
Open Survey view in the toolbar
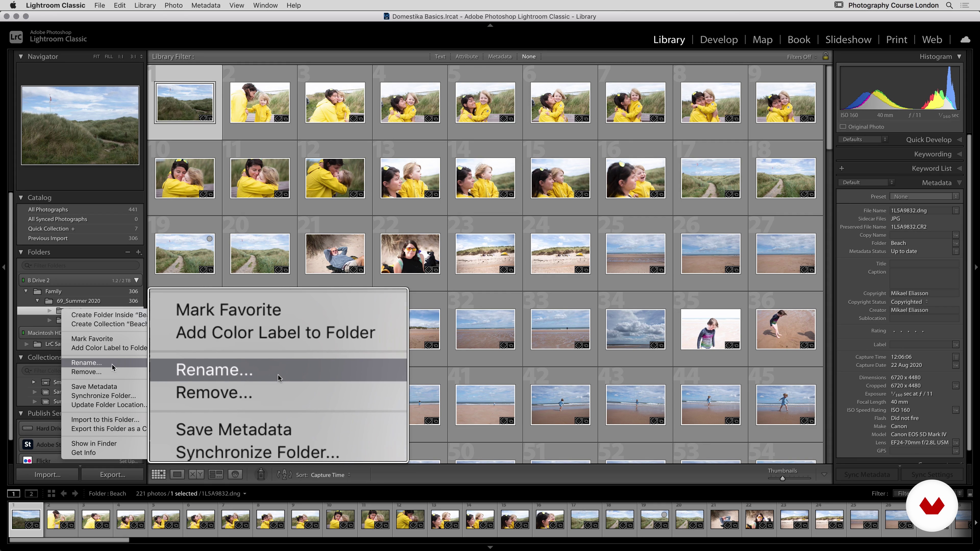pos(216,474)
